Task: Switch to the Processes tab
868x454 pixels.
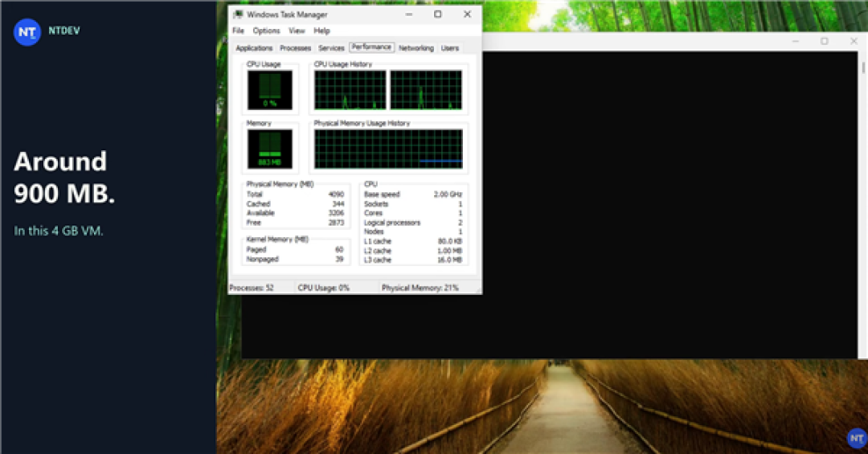Action: (296, 48)
